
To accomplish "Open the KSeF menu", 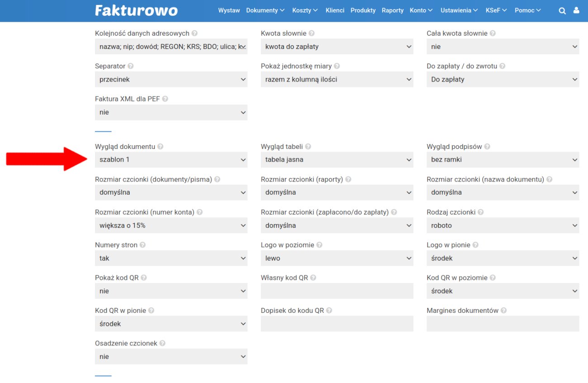I will 496,10.
